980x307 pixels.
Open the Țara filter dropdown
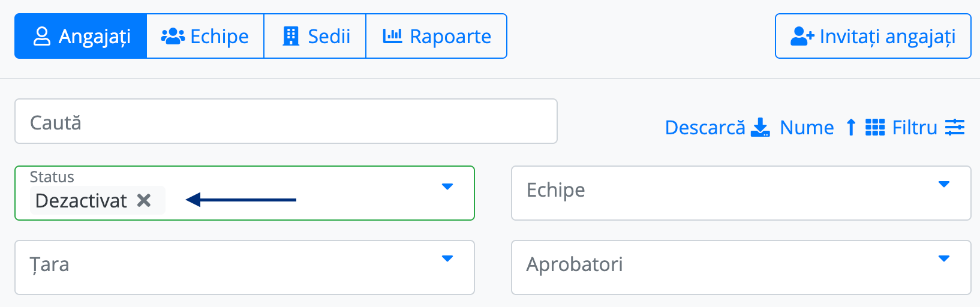coord(245,267)
